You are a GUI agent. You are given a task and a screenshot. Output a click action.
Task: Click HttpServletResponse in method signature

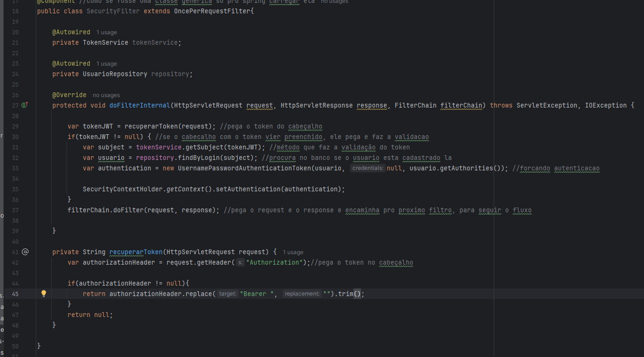click(x=317, y=105)
